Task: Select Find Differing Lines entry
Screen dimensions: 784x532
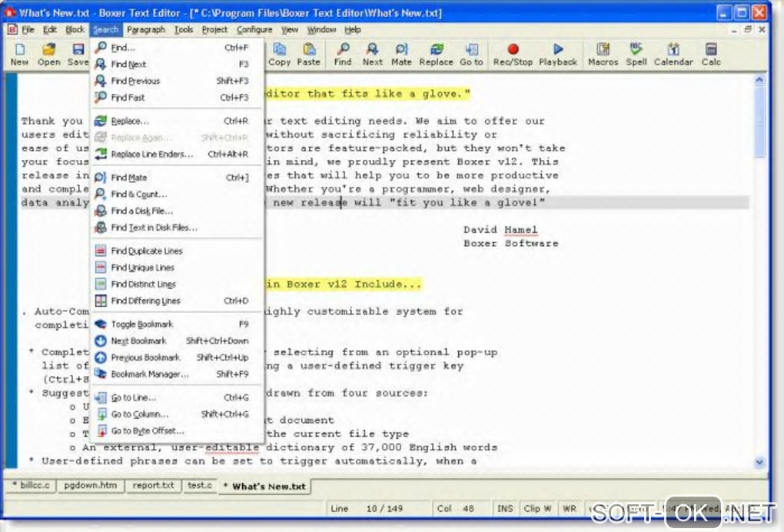Action: 178,301
